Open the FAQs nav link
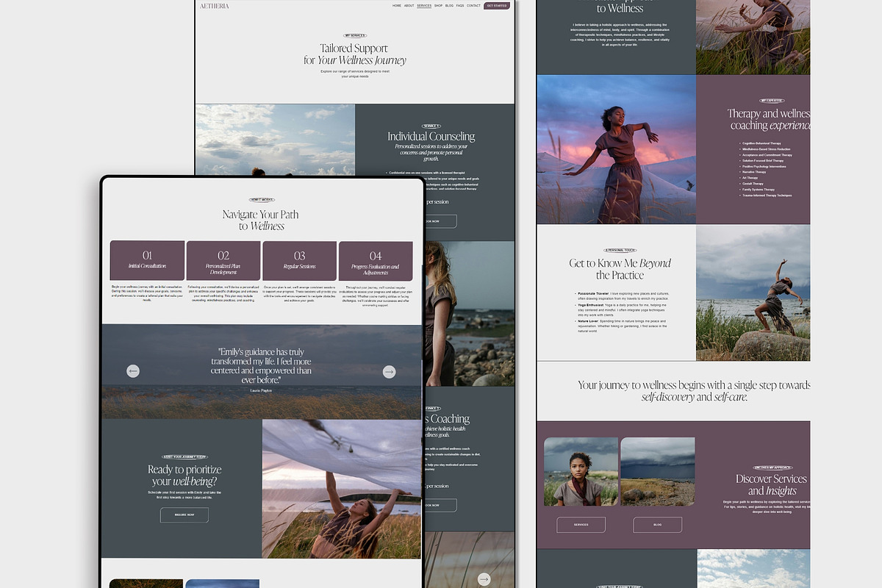The width and height of the screenshot is (882, 588). [x=460, y=6]
